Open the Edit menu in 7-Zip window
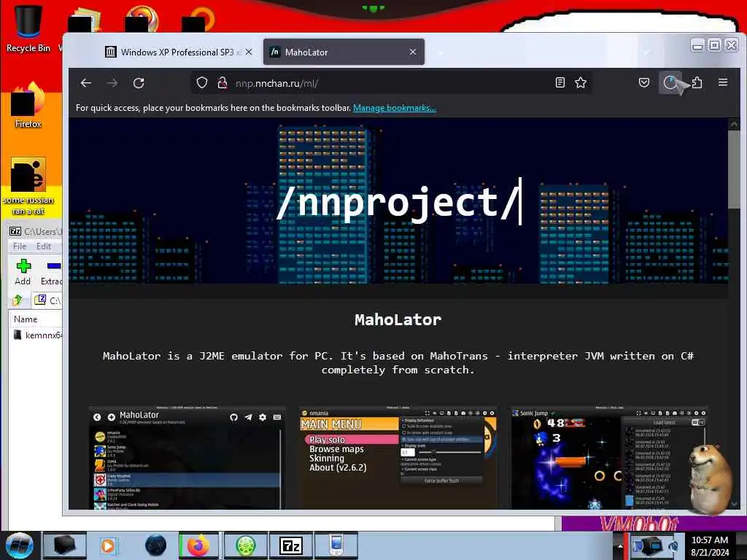This screenshot has height=560, width=747. [43, 246]
